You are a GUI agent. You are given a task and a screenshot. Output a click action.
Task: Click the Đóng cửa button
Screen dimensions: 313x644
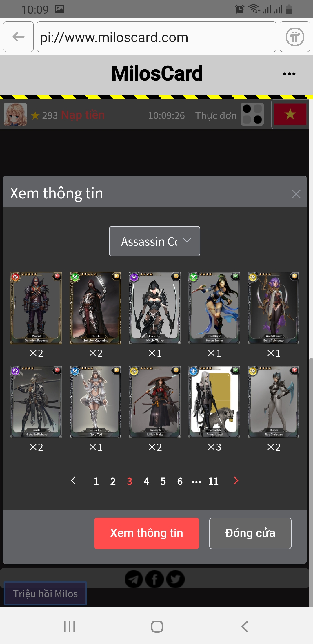[250, 533]
